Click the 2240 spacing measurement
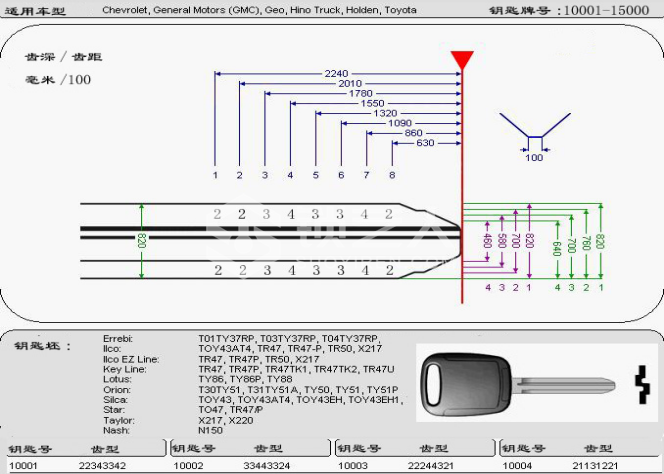 pyautogui.click(x=336, y=74)
